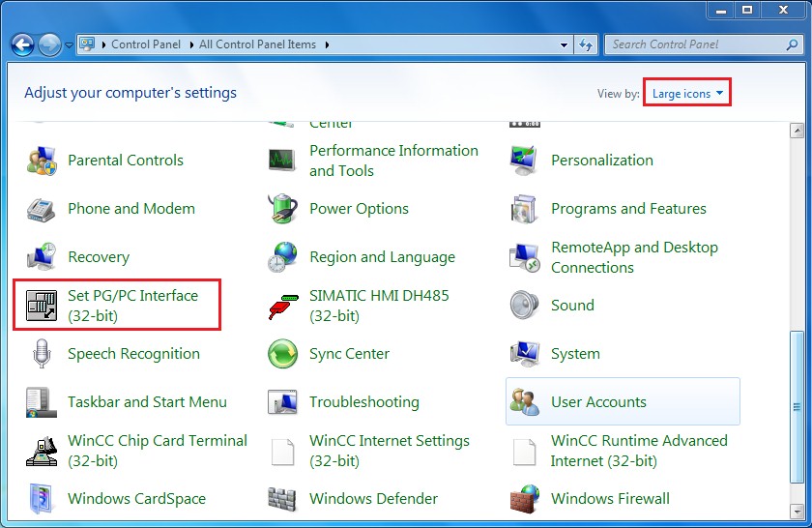Open RemoteApp and Desktop Connections icon
This screenshot has width=812, height=528.
525,257
